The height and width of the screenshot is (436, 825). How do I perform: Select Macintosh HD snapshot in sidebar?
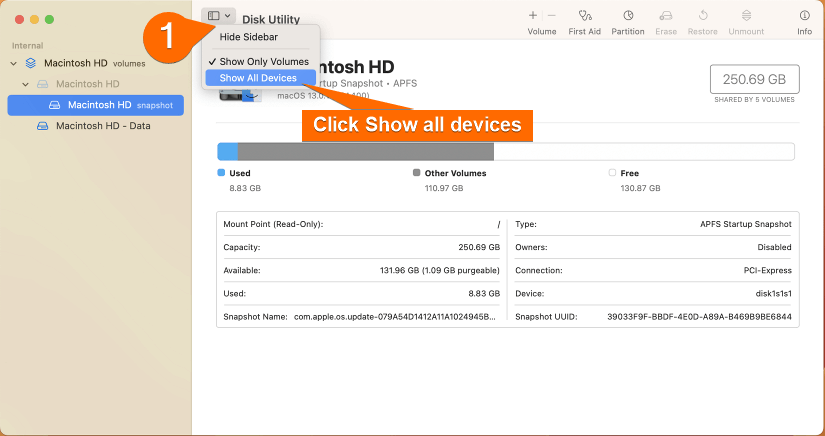point(96,105)
